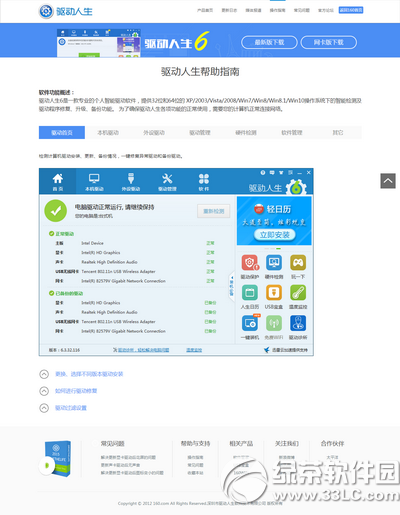Open the 温度监控 link in the app status bar
This screenshot has height=515, width=400.
[x=194, y=350]
